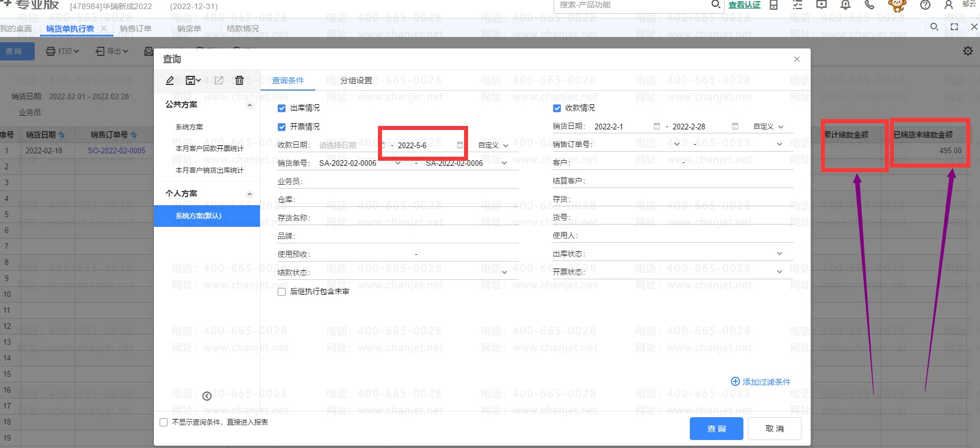980x448 pixels.
Task: Switch to the 查询条件 tab
Action: click(288, 80)
